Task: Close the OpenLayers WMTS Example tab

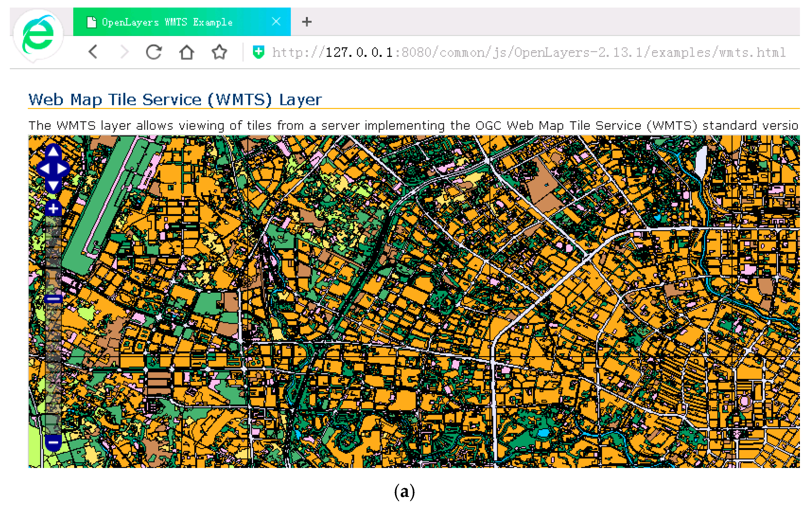Action: tap(276, 22)
